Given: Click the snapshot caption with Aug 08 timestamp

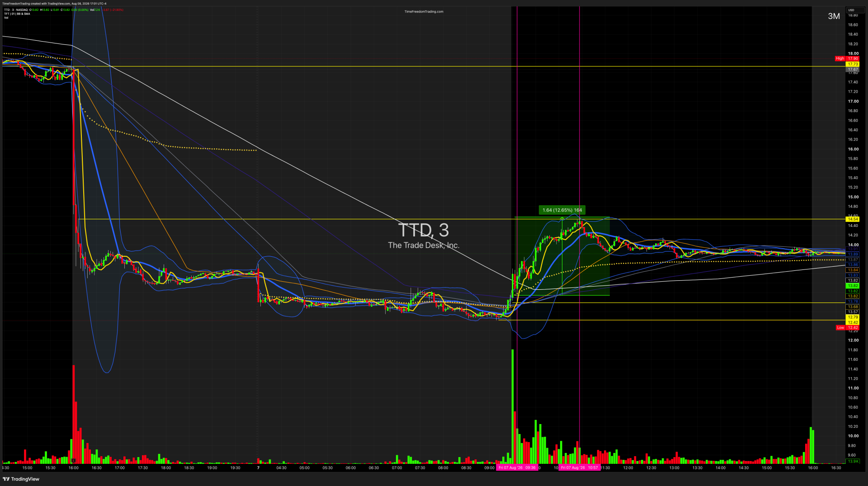Looking at the screenshot, I should 54,4.
